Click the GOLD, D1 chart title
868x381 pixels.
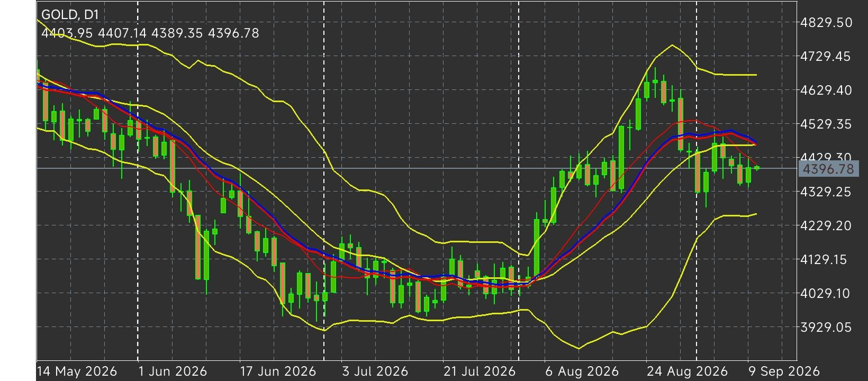pos(70,14)
